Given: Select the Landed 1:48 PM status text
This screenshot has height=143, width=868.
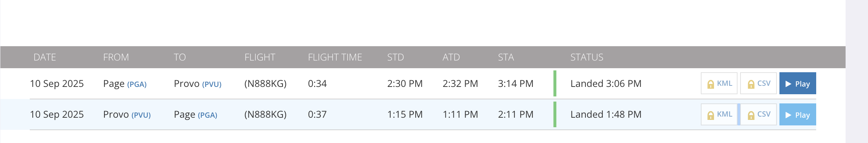Looking at the screenshot, I should (x=606, y=114).
